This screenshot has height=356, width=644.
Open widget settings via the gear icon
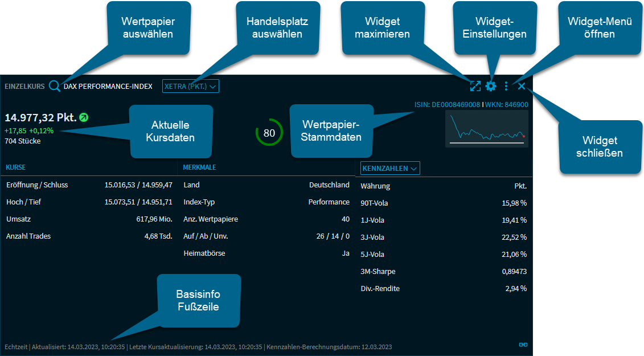[x=491, y=86]
